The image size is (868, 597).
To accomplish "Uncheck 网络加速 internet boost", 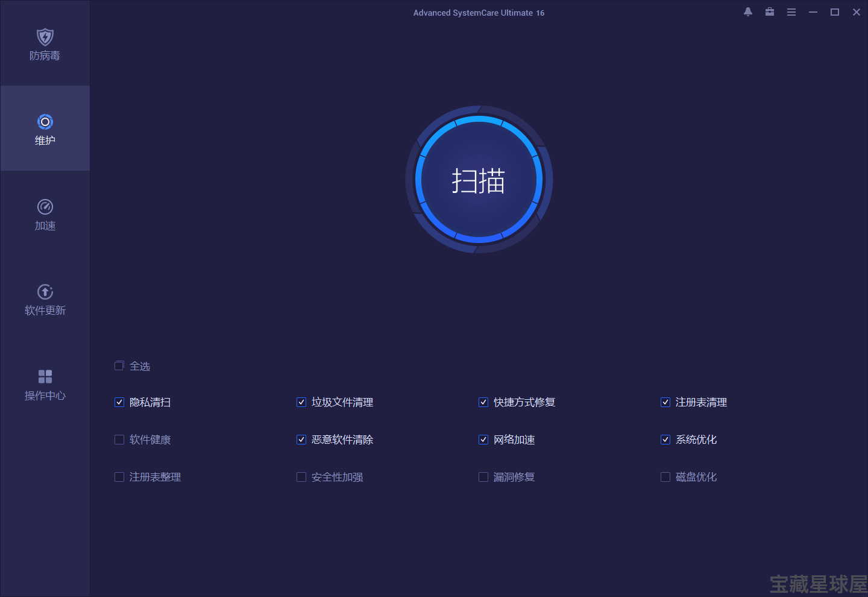I will coord(483,440).
